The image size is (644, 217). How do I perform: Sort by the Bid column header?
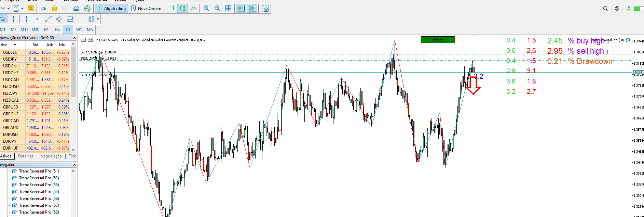click(33, 45)
